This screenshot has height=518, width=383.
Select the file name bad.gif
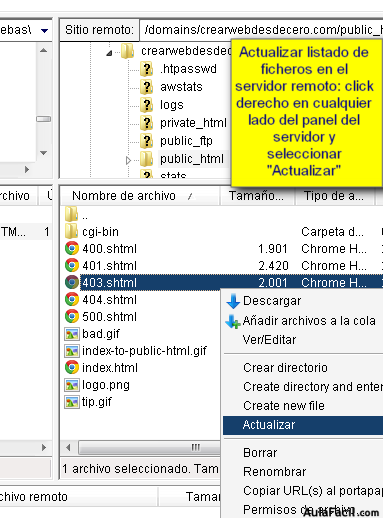point(101,334)
